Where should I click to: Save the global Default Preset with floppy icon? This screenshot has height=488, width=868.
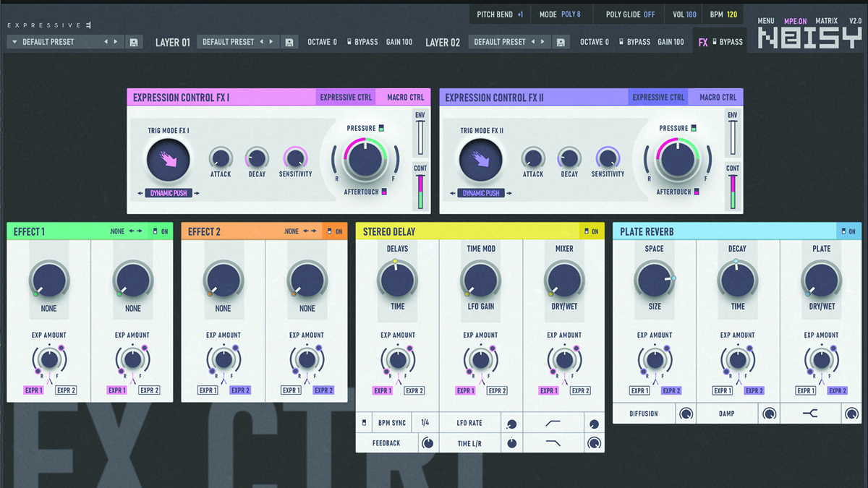pyautogui.click(x=134, y=42)
